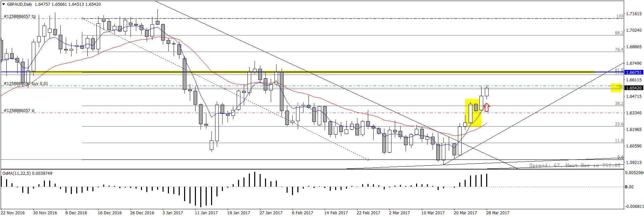
Task: Click the 10 Mar 2017 date label
Action: point(433,213)
